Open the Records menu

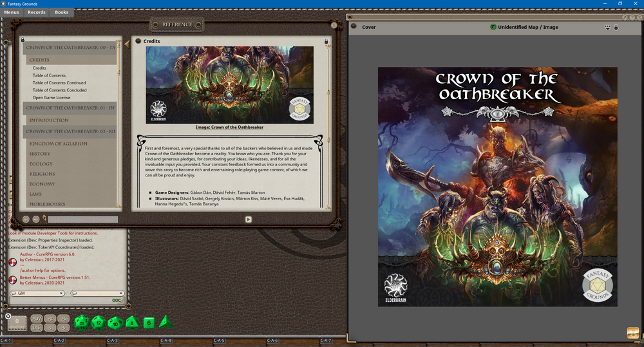pyautogui.click(x=37, y=12)
